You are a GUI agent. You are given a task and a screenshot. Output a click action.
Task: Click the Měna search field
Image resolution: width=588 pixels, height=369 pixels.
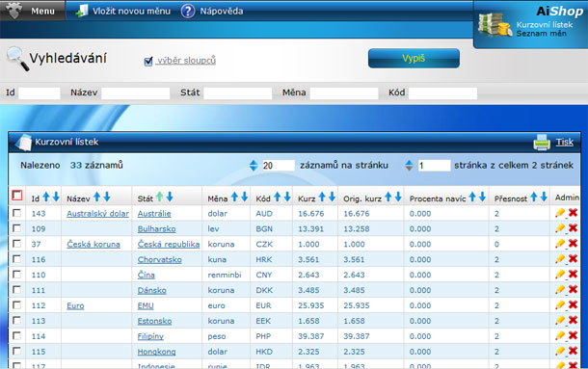coord(344,93)
